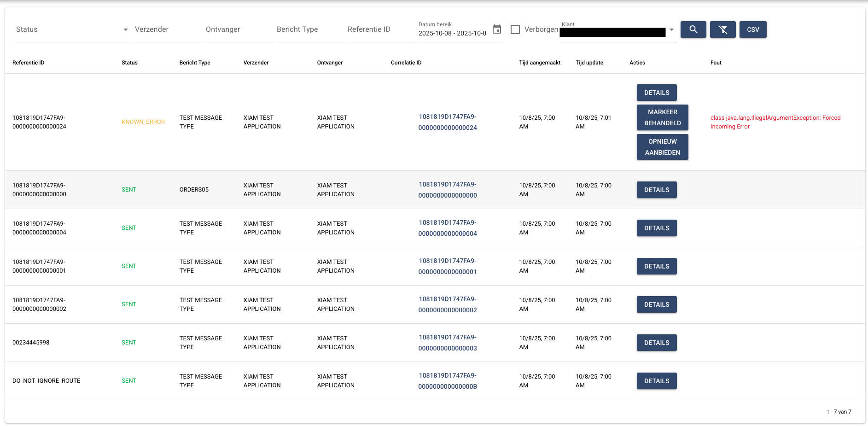This screenshot has width=868, height=426.
Task: Open Details for the ORDERS05 message
Action: point(656,190)
